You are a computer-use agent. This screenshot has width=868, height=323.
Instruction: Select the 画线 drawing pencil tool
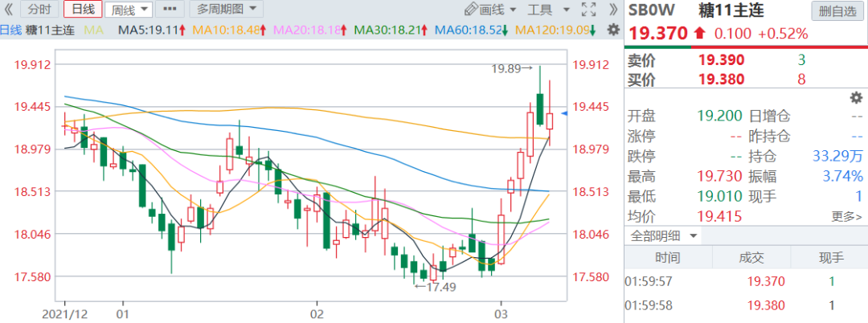[492, 10]
